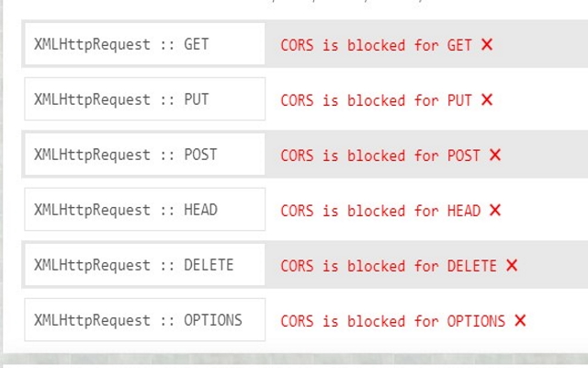
Task: Click the gray DELETE test row background
Action: pos(556,265)
